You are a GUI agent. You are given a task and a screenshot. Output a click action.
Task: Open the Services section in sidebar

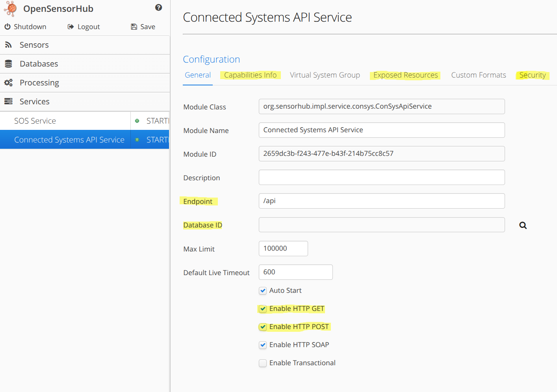tap(34, 101)
